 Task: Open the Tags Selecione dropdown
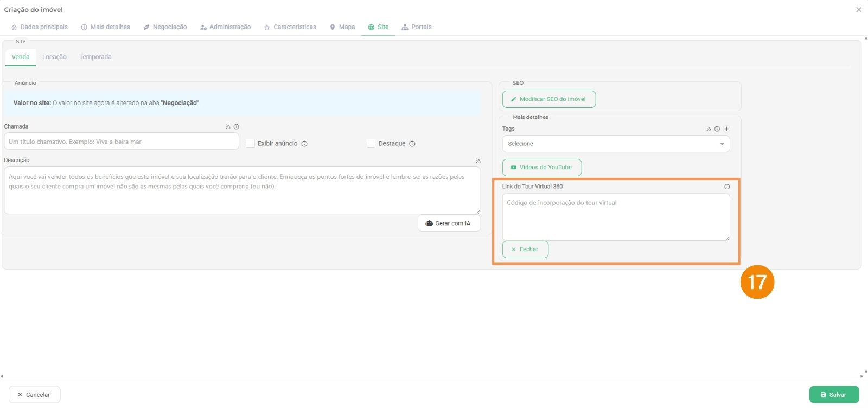coord(616,144)
